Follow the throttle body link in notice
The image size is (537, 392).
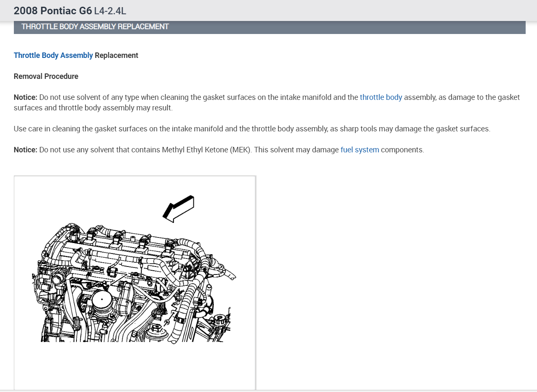(381, 97)
